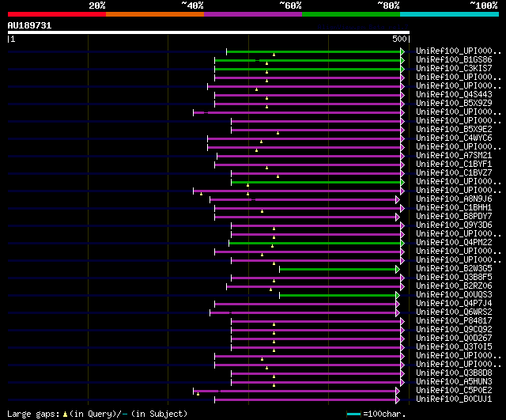Click the yellow gap marker under the C4WYC6 bar
The height and width of the screenshot is (420, 506).
262,142
